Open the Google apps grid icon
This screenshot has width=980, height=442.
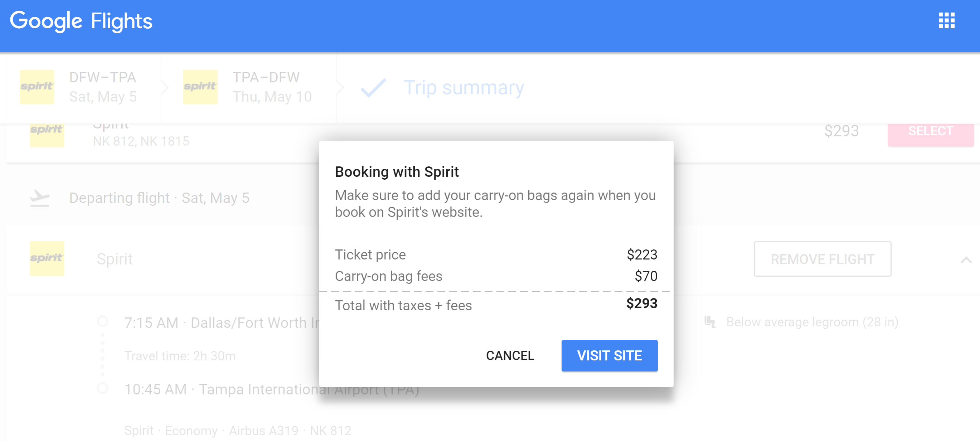(946, 21)
